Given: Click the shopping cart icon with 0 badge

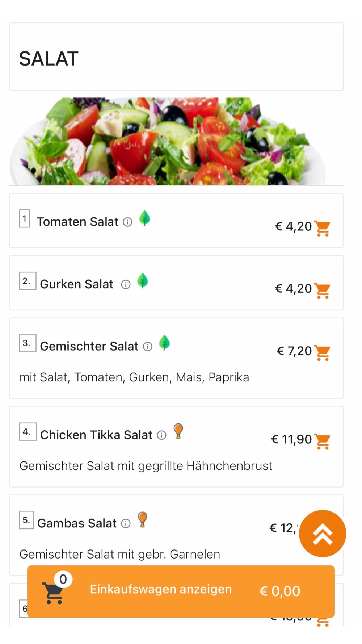Looking at the screenshot, I should pyautogui.click(x=54, y=592).
